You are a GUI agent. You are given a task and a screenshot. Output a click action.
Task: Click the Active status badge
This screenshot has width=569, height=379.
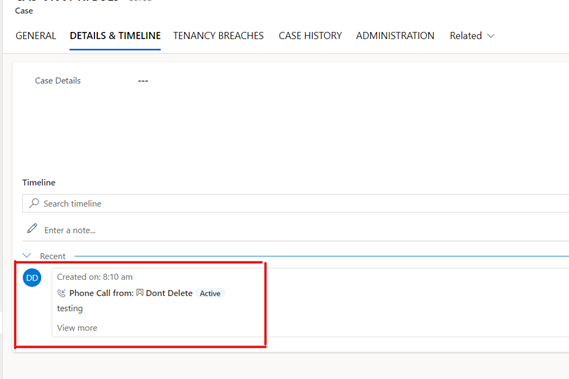[x=210, y=293]
